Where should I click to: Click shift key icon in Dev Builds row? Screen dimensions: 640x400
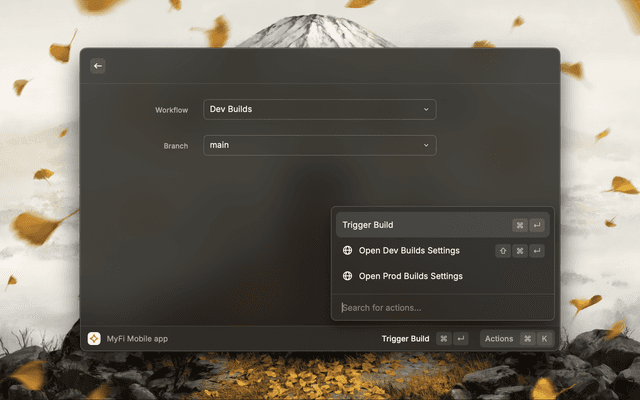pos(503,251)
